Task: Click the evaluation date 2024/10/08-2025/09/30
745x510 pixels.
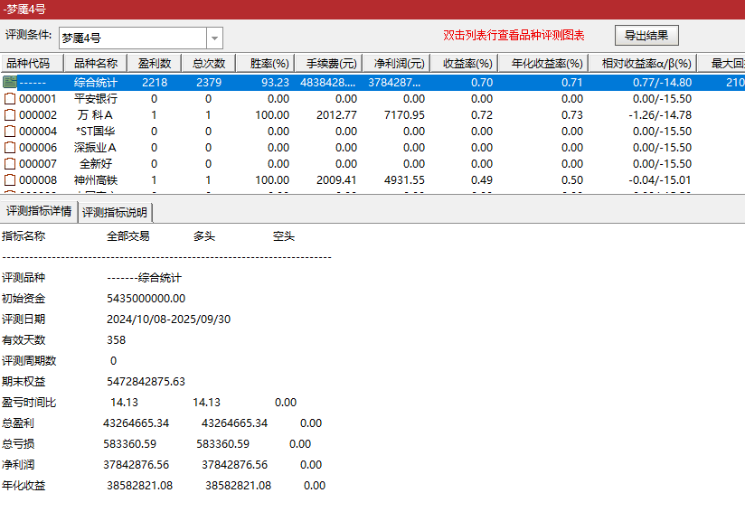Action: (x=169, y=319)
